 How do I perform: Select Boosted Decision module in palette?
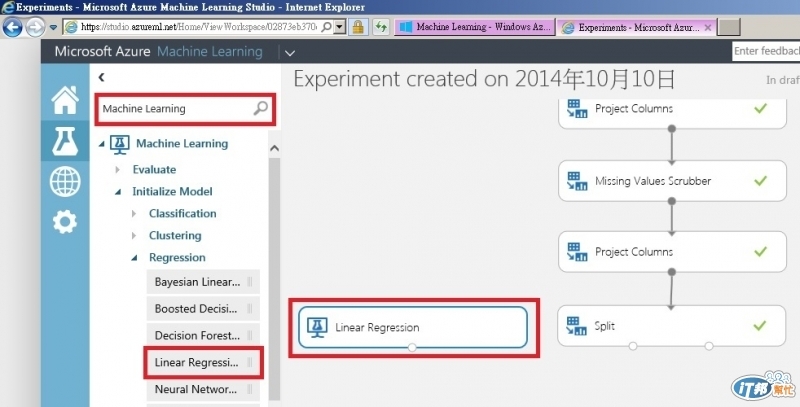(203, 309)
